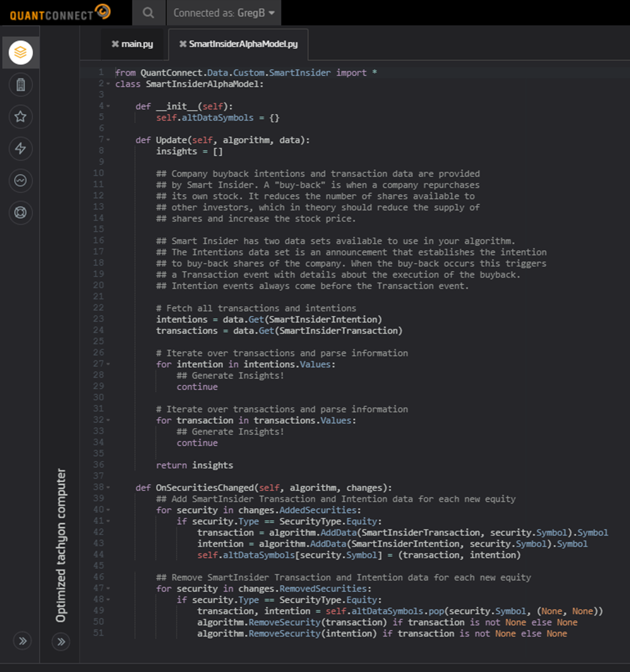Click the lightning bolt sidebar icon
Viewport: 630px width, 672px height.
click(21, 149)
